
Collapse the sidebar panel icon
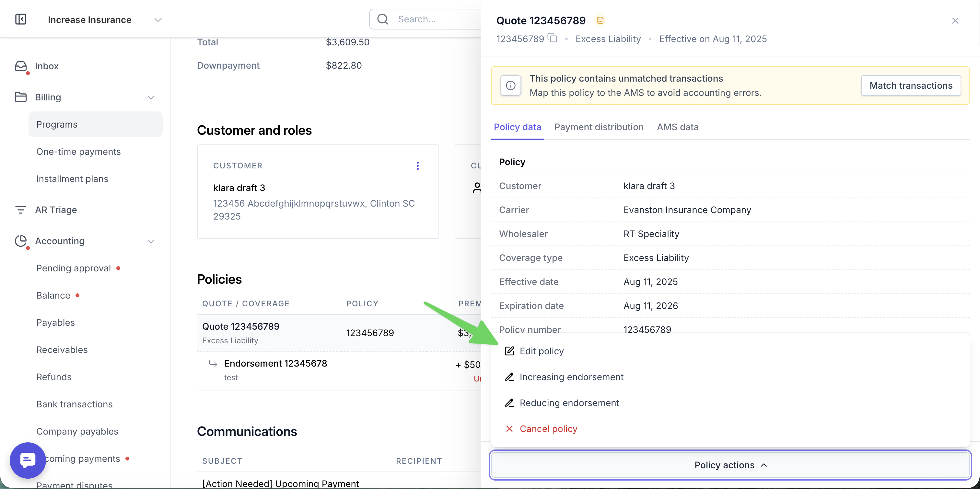coord(20,19)
